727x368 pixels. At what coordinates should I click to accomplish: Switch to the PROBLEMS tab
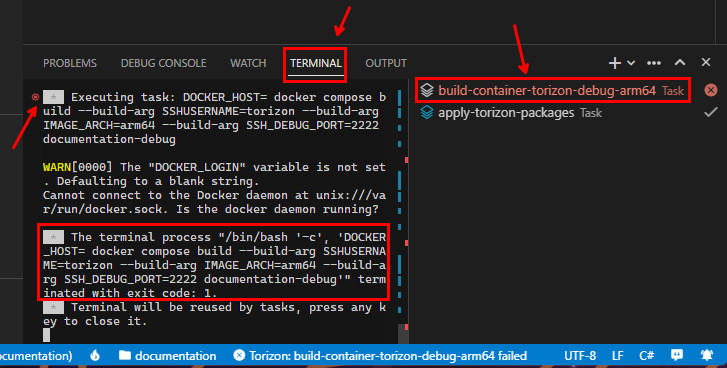tap(70, 63)
